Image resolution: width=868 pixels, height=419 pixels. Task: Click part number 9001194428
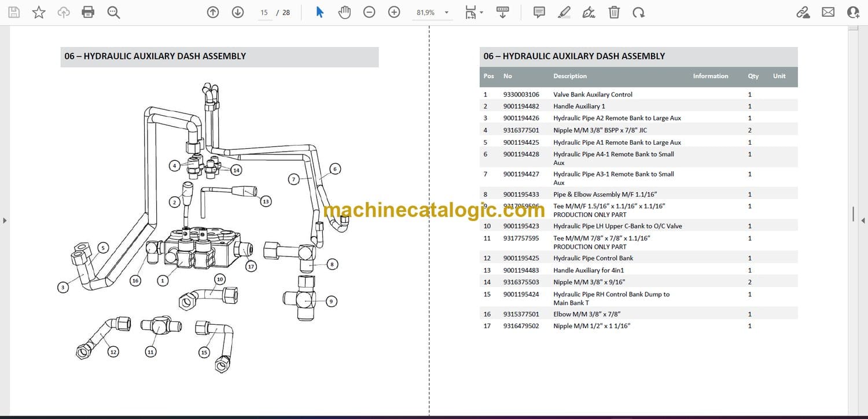pos(521,154)
